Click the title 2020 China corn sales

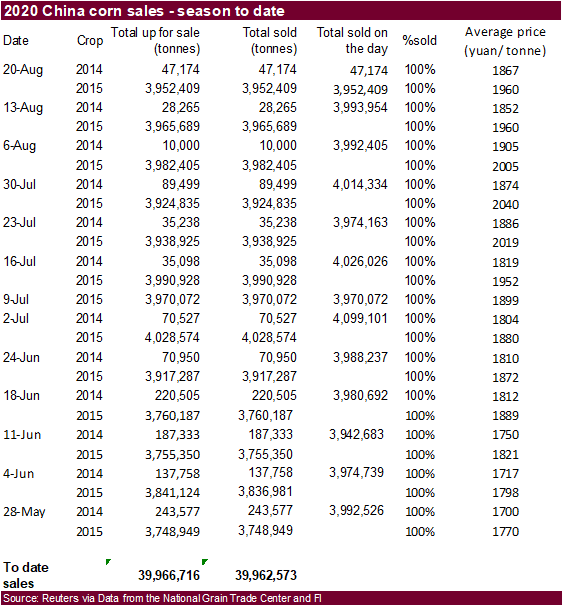(x=144, y=11)
